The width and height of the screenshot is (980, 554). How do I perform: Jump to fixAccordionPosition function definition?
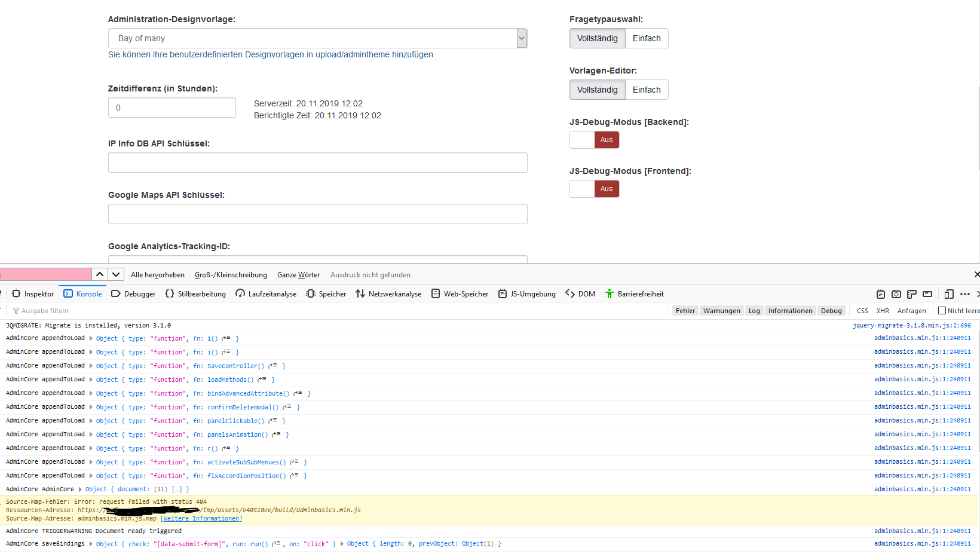tap(294, 476)
